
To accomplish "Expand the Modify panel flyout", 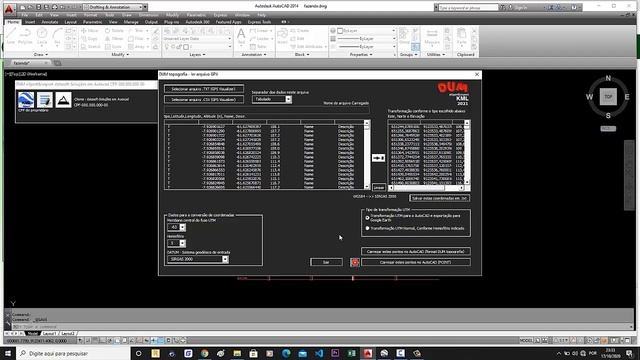I will (x=120, y=54).
